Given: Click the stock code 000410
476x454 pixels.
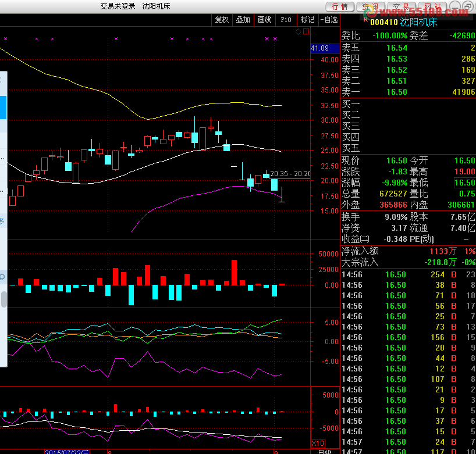Looking at the screenshot, I should (383, 22).
